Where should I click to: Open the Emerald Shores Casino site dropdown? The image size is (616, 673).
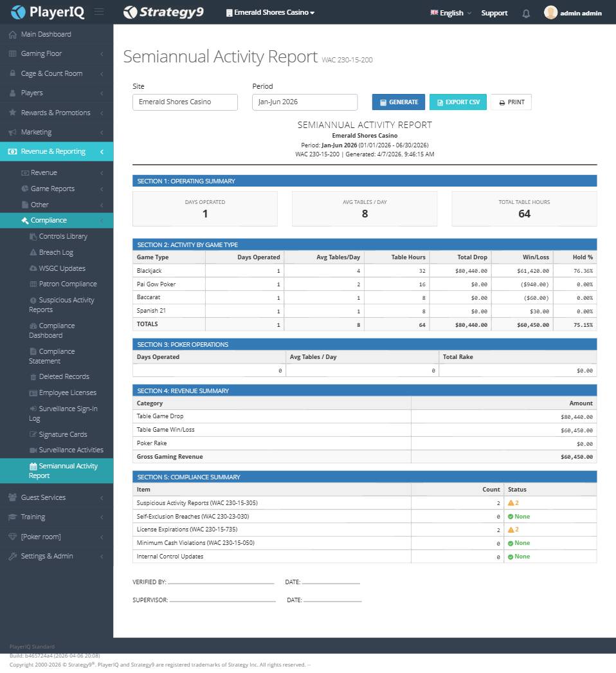pos(270,12)
